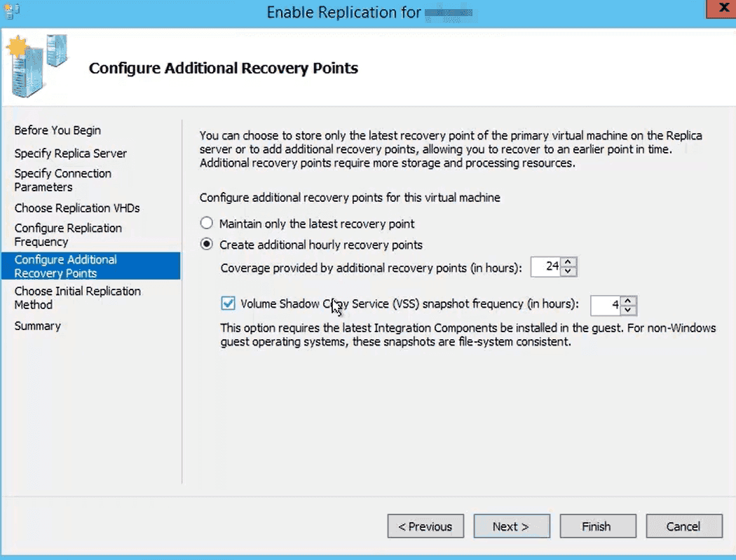Increase coverage hours with up arrow
Image resolution: width=736 pixels, height=560 pixels.
[x=569, y=262]
